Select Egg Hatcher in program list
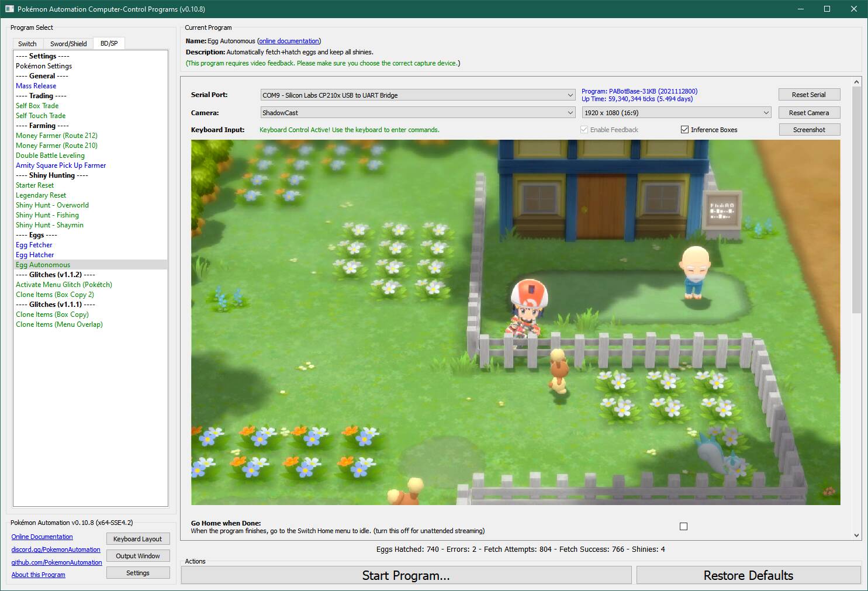This screenshot has height=591, width=868. click(35, 255)
